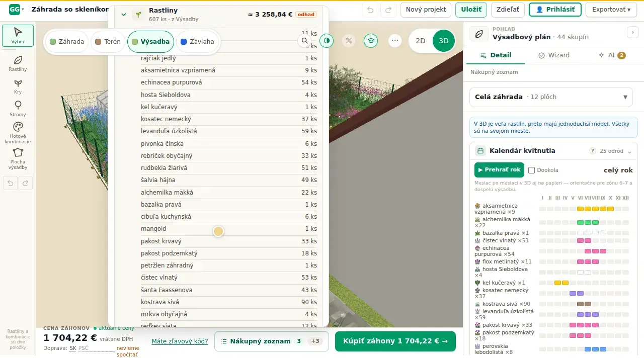The height and width of the screenshot is (358, 644).
Task: Click the Uložiť save button
Action: coord(471,10)
